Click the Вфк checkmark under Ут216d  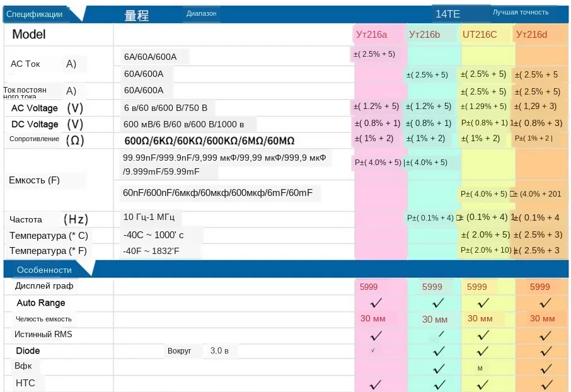tap(546, 369)
